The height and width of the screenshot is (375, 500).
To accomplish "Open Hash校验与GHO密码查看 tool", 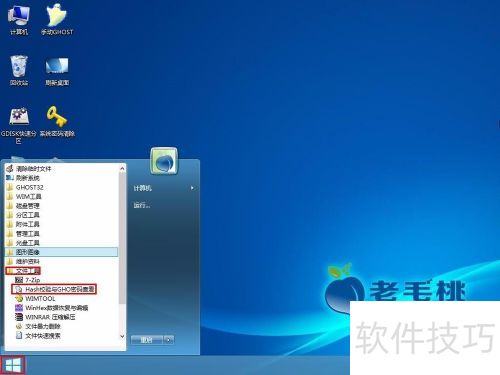I will click(x=54, y=289).
